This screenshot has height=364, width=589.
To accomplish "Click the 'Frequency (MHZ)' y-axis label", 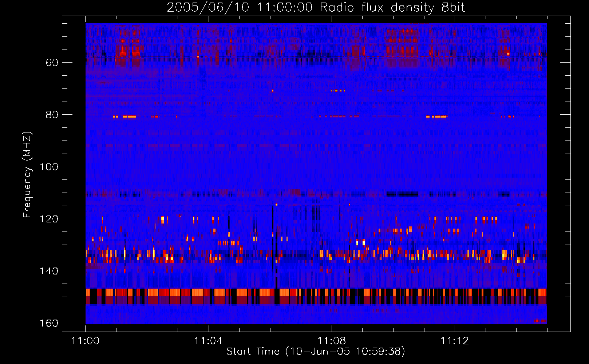I will point(27,174).
